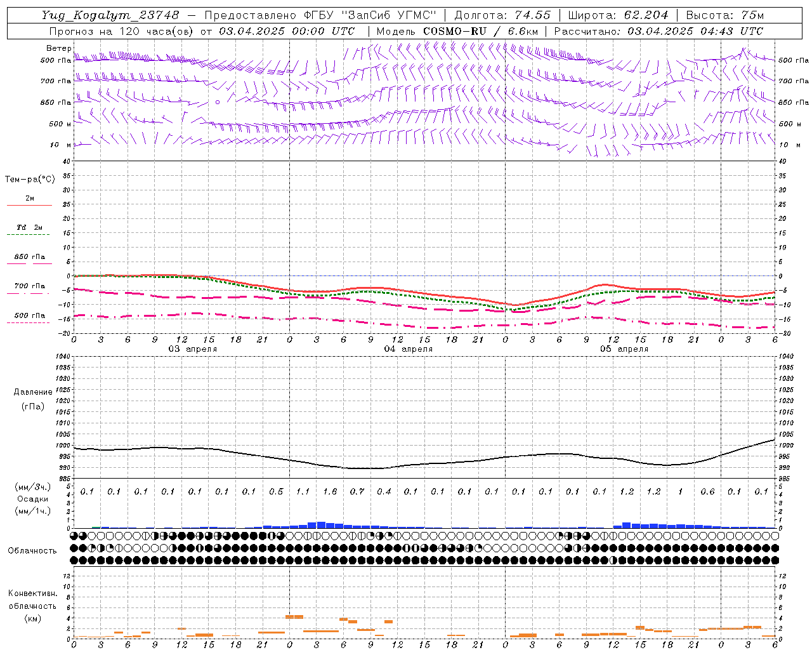Select the Прогноз на 120 часа(ов) text
This screenshot has height=650, width=812.
122,31
